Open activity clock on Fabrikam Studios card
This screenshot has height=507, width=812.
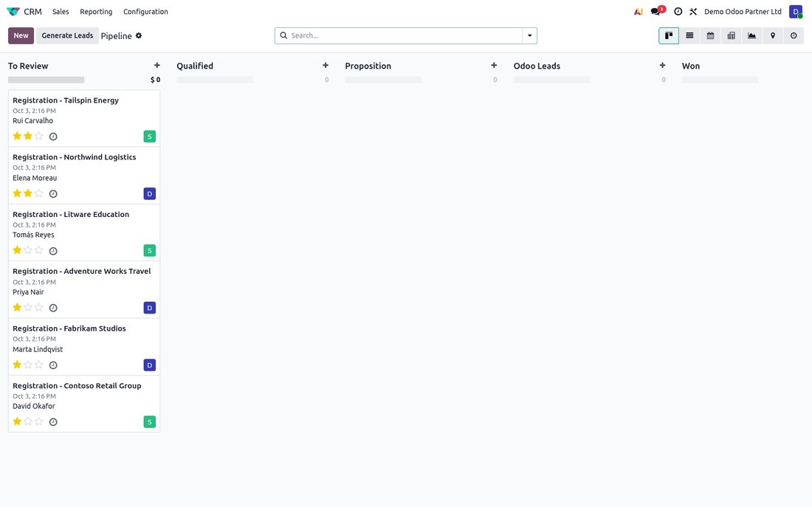pyautogui.click(x=53, y=365)
